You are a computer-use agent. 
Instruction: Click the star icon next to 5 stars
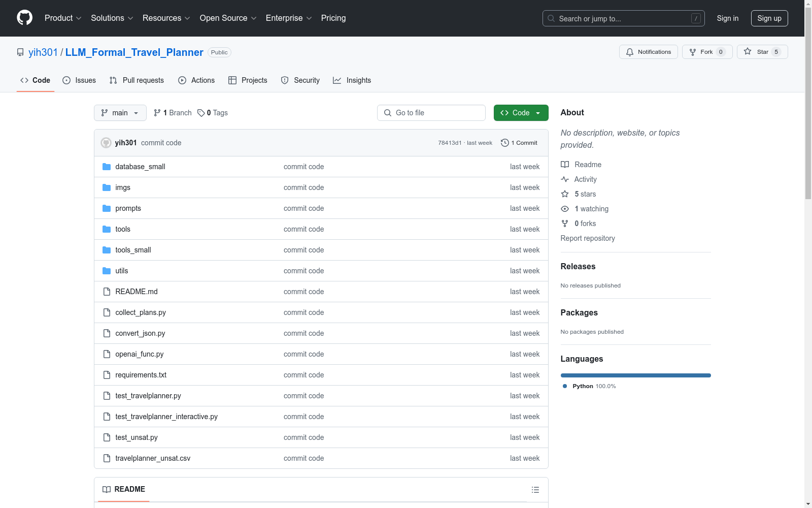565,194
